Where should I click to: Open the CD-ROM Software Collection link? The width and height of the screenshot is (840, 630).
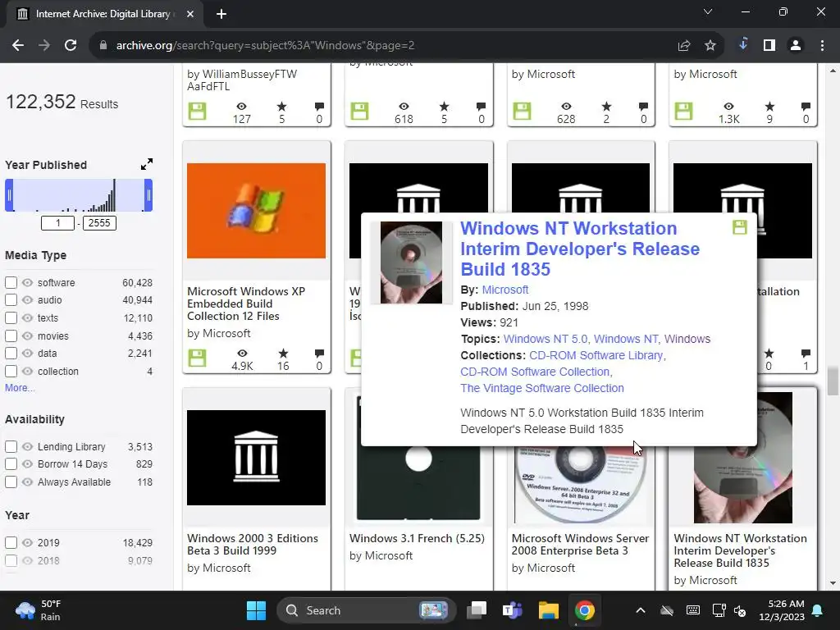[x=535, y=372]
